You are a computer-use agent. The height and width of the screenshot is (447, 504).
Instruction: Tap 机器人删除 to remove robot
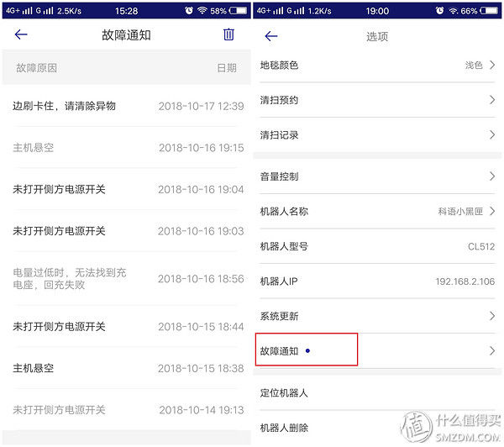click(377, 428)
